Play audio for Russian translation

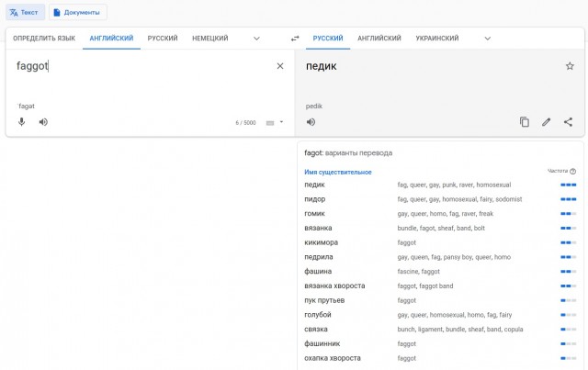(x=311, y=122)
